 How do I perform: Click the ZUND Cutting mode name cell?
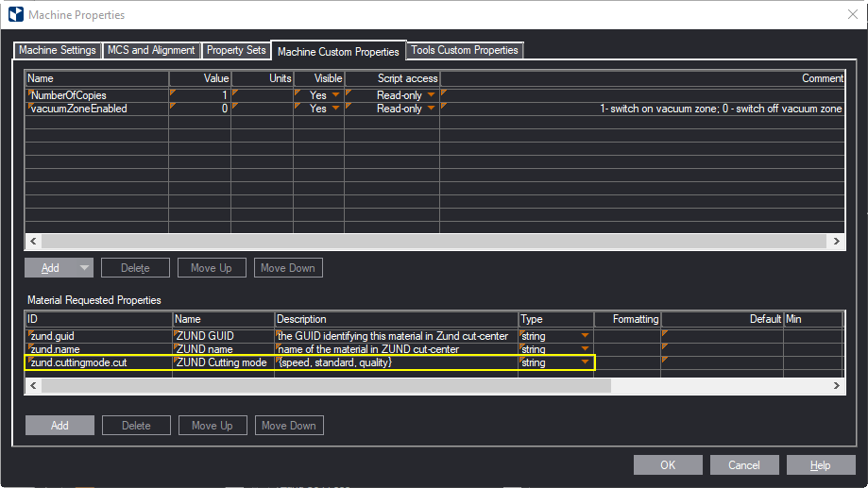223,362
